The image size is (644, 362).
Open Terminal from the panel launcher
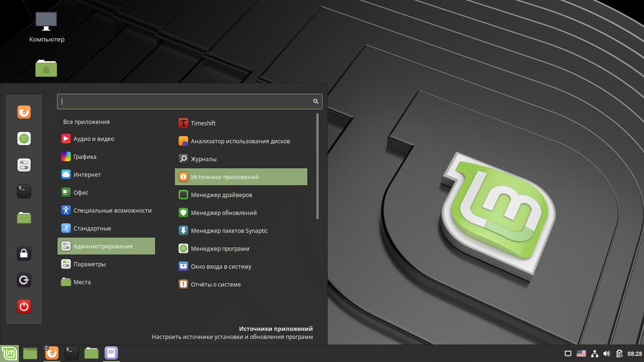click(71, 353)
